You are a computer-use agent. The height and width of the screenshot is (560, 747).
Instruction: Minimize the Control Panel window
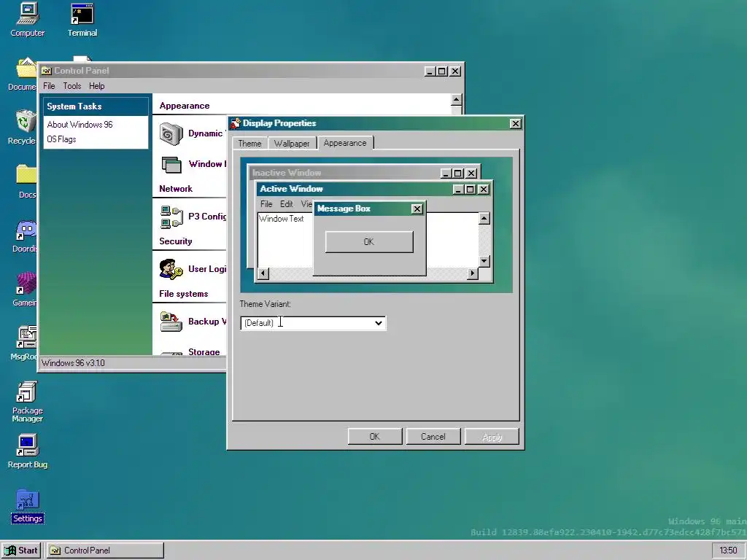click(x=430, y=71)
